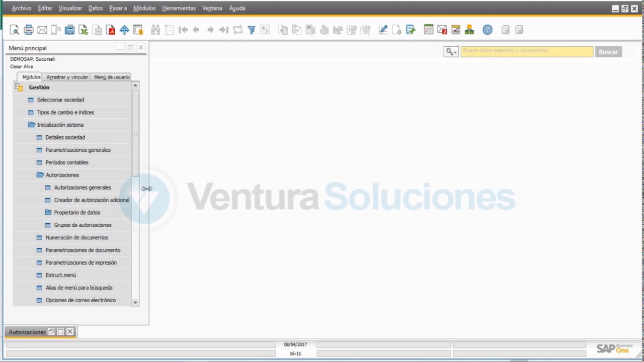Open Form Settings page-gear icon

pos(397,30)
